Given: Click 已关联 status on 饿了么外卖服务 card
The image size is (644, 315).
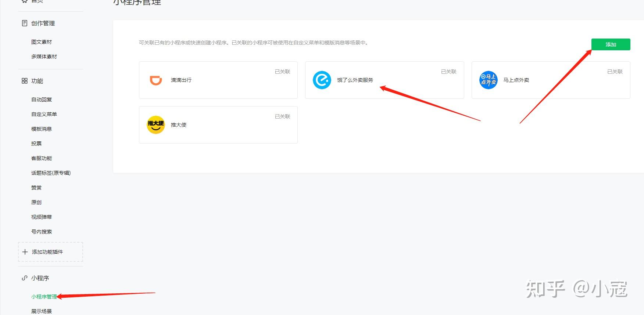Looking at the screenshot, I should click(x=449, y=72).
